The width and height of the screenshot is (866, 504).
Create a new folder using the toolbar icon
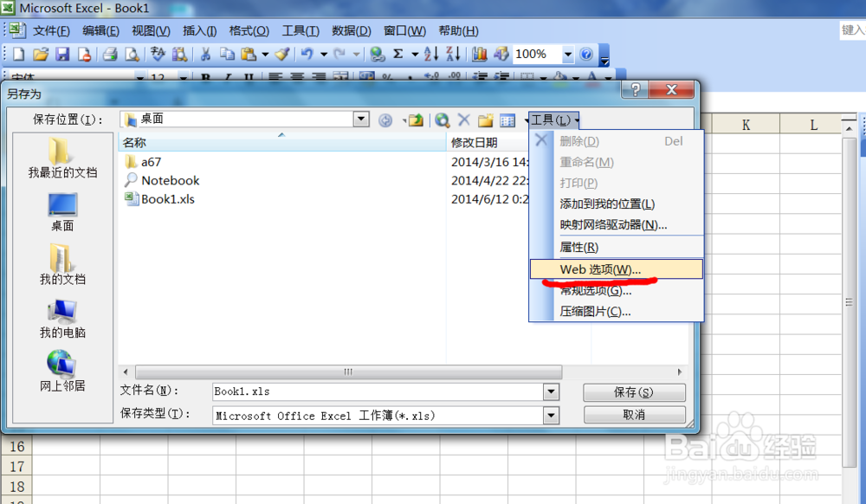[486, 120]
